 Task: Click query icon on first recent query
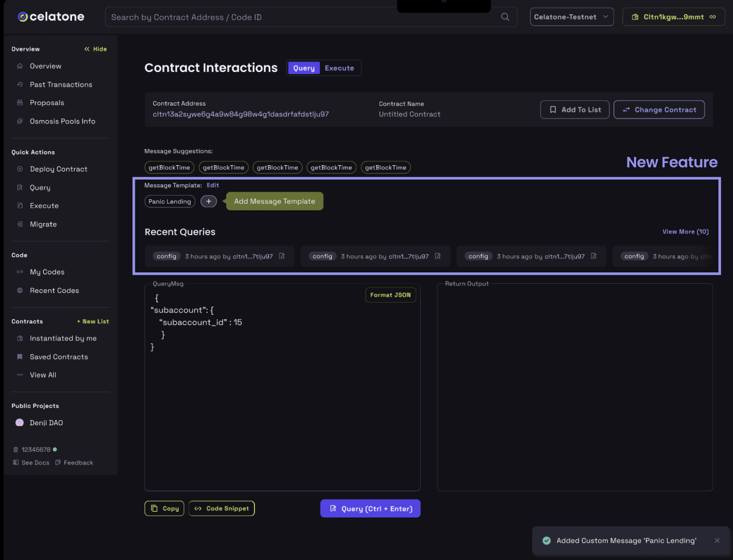282,256
